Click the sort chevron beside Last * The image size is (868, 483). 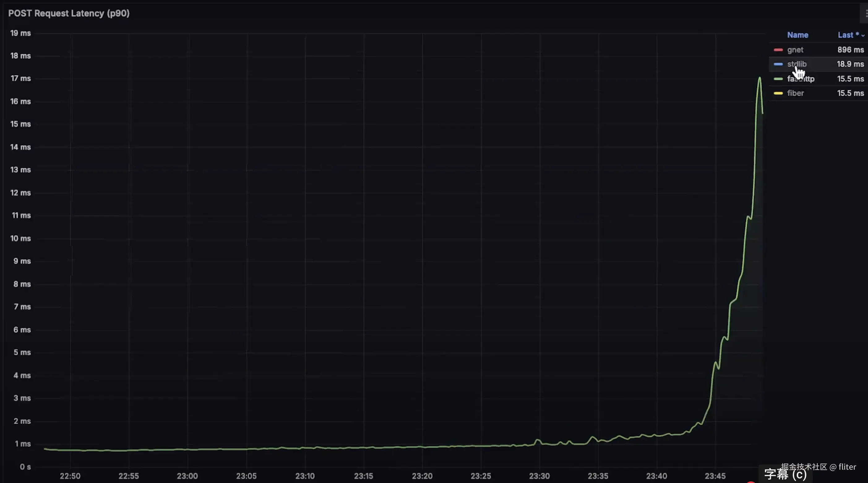(863, 35)
